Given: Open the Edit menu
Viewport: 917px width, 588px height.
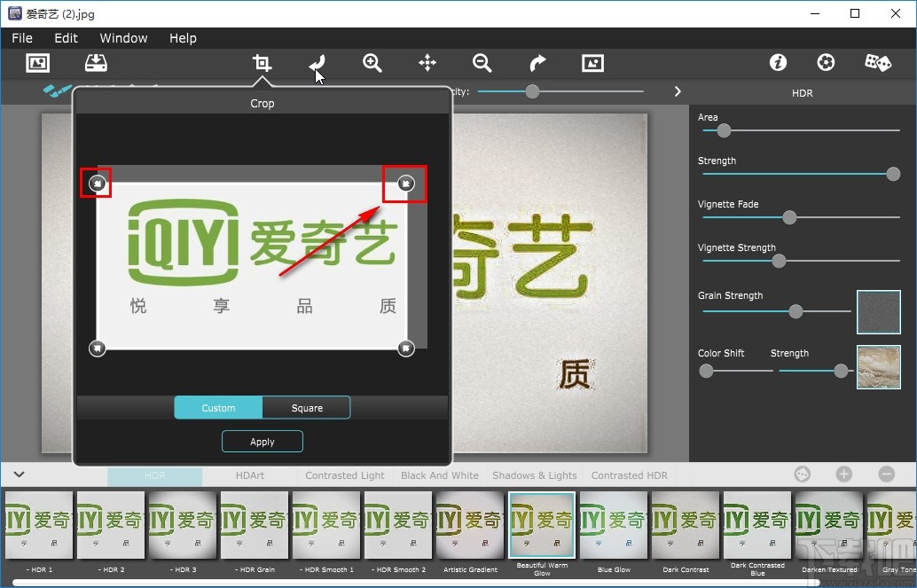Looking at the screenshot, I should tap(67, 38).
